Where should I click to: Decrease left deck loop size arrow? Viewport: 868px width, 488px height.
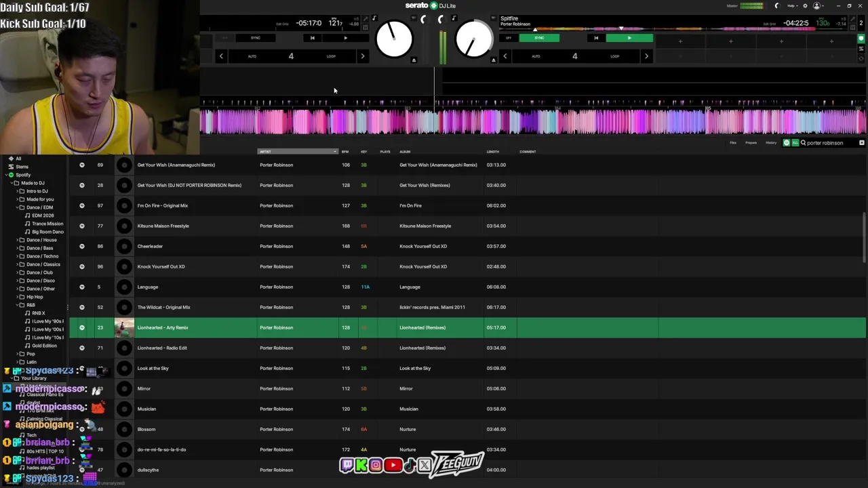pos(221,56)
